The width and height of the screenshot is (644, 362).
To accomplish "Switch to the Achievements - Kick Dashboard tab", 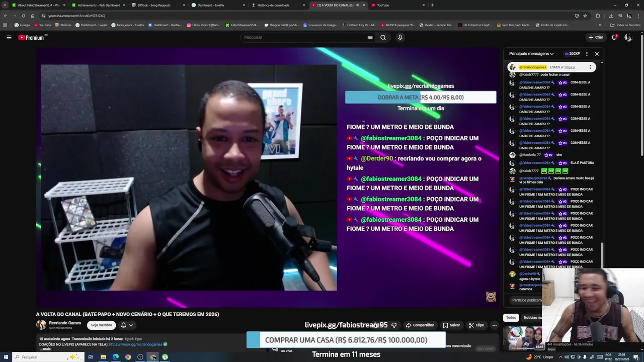I will pos(98,5).
